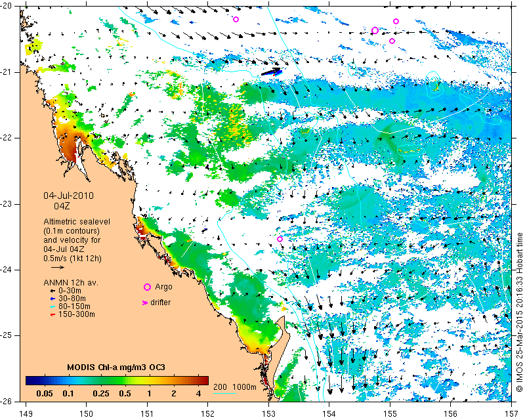Image resolution: width=525 pixels, height=420 pixels.
Task: Click the 'drifter' legend label
Action: click(x=160, y=303)
